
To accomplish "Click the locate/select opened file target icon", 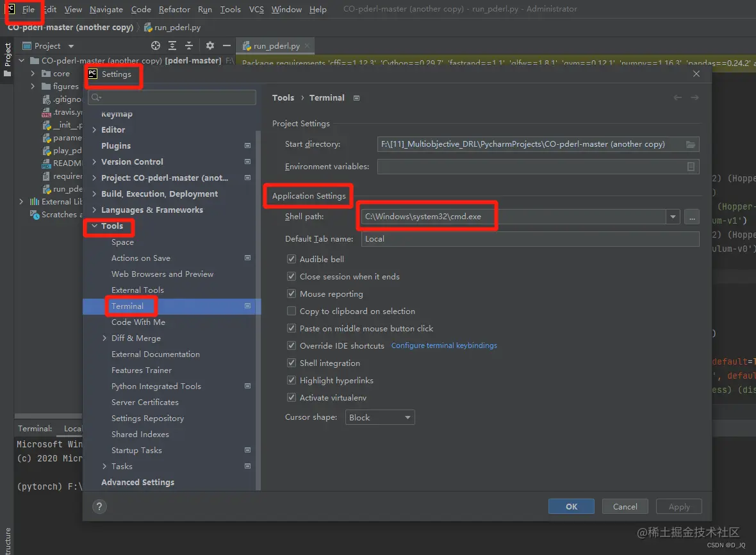I will click(155, 46).
